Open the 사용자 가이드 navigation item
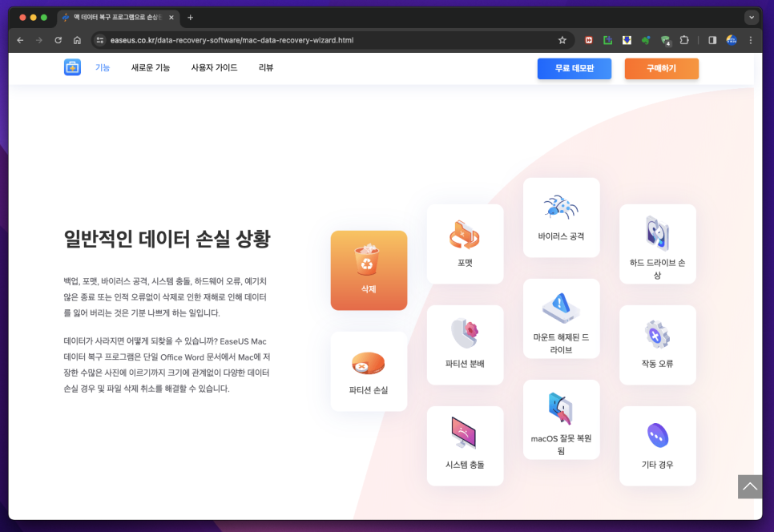The width and height of the screenshot is (774, 532). click(214, 67)
